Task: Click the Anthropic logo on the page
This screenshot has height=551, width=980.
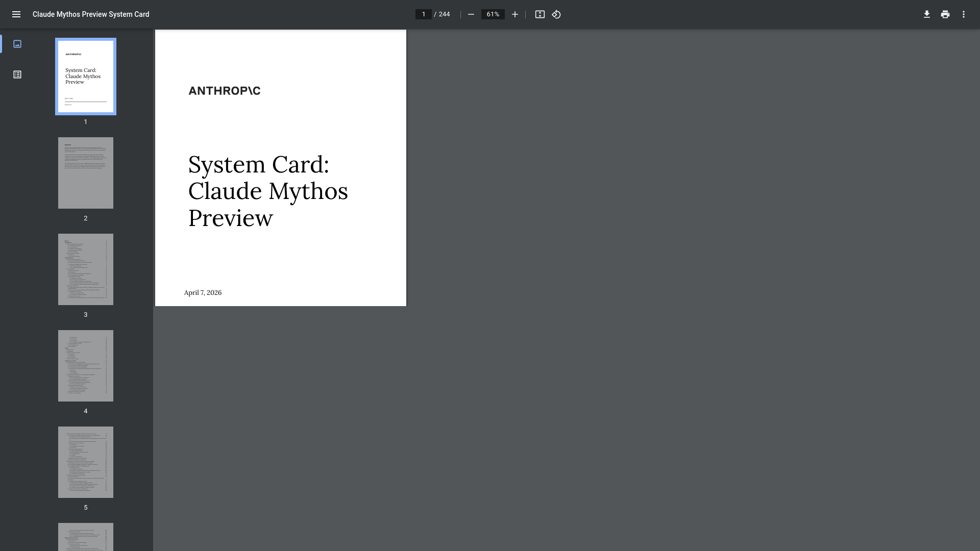Action: coord(225,91)
